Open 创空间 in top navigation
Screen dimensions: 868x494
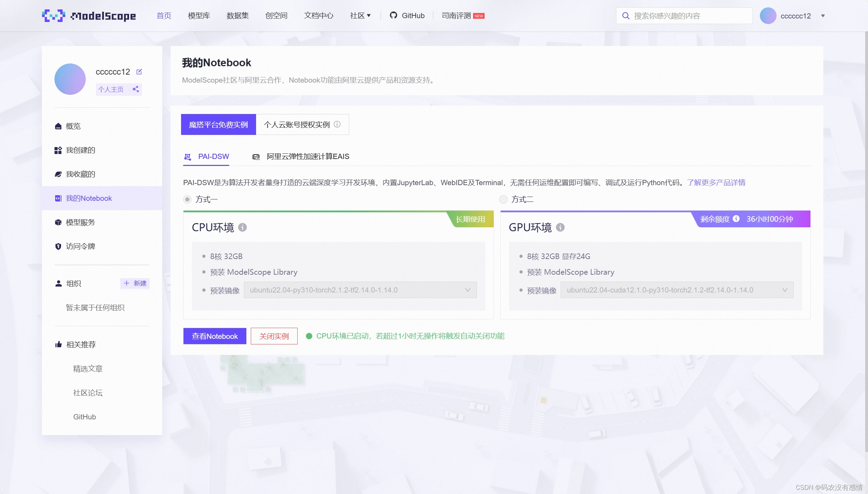[276, 16]
